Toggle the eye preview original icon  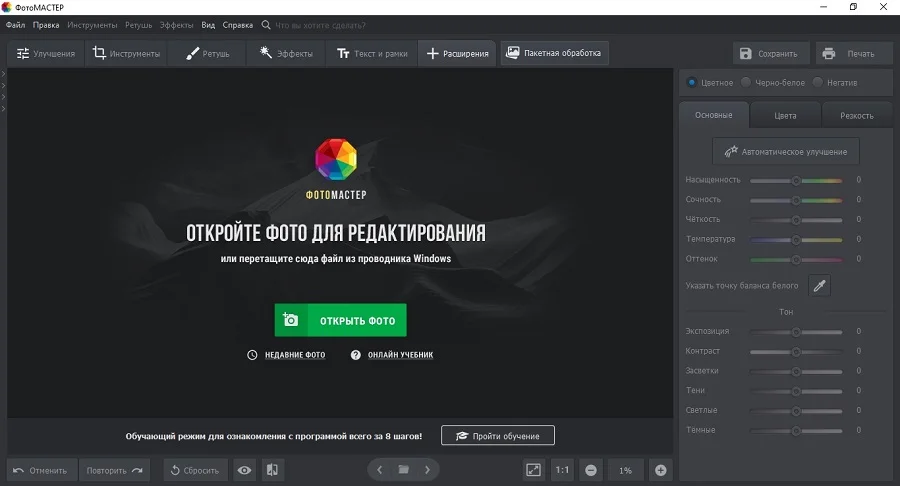click(244, 470)
